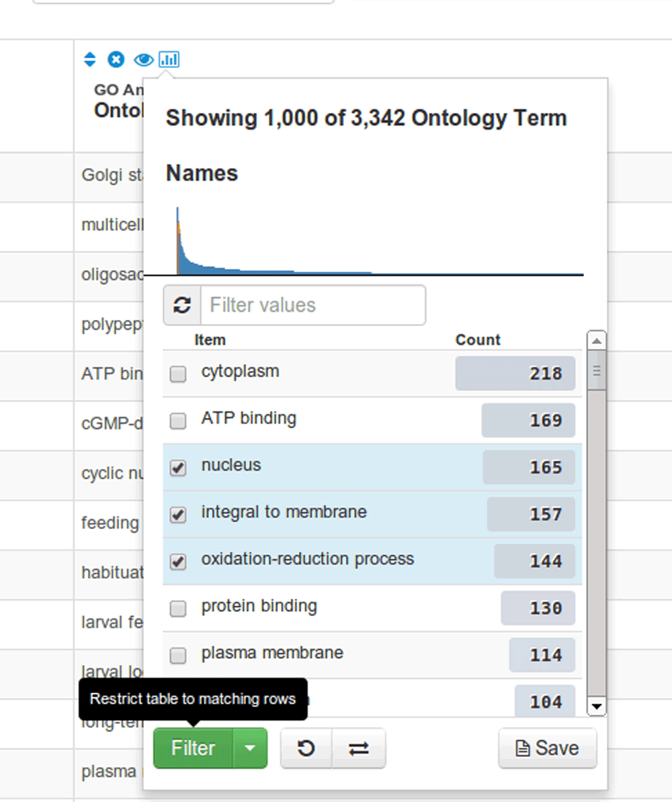Click the refresh icon beside the filter box
This screenshot has height=802, width=672.
[182, 305]
